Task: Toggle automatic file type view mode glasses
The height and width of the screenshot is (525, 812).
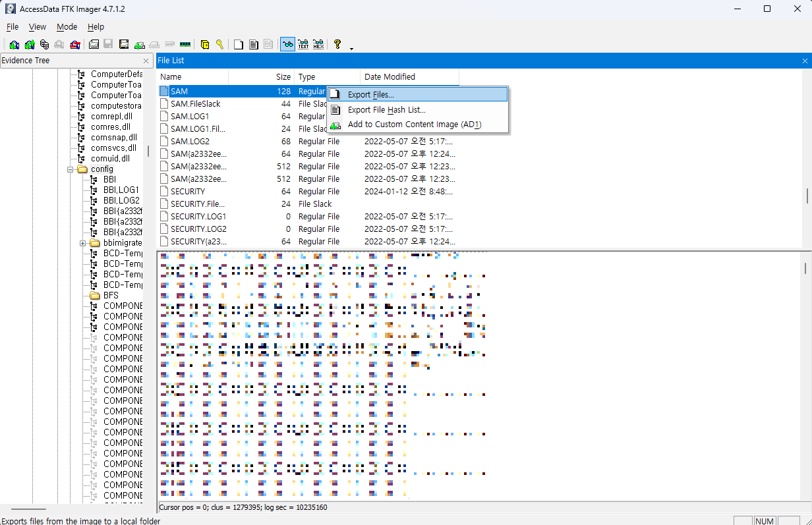Action: click(x=287, y=44)
